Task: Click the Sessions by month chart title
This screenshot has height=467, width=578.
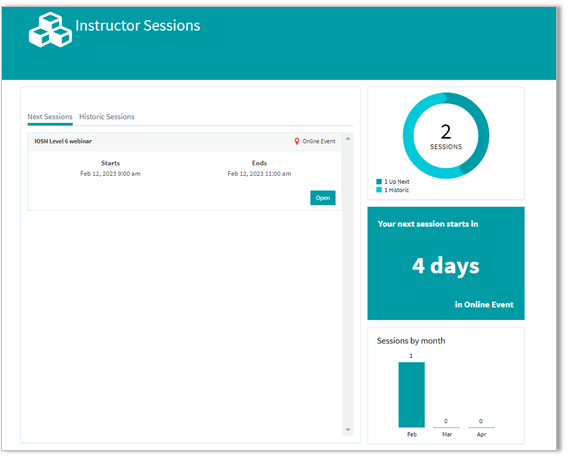Action: (x=411, y=341)
